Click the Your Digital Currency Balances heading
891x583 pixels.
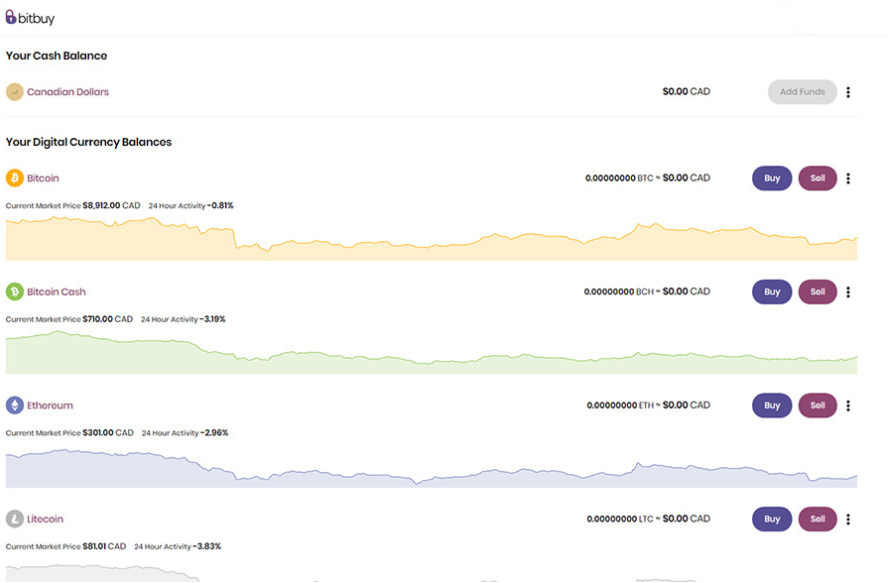point(89,142)
